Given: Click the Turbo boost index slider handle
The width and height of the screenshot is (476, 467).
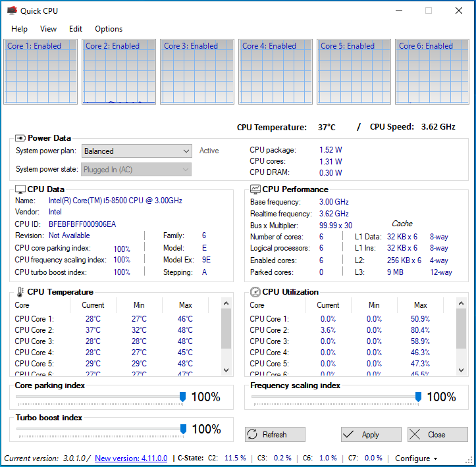Looking at the screenshot, I should (x=184, y=429).
